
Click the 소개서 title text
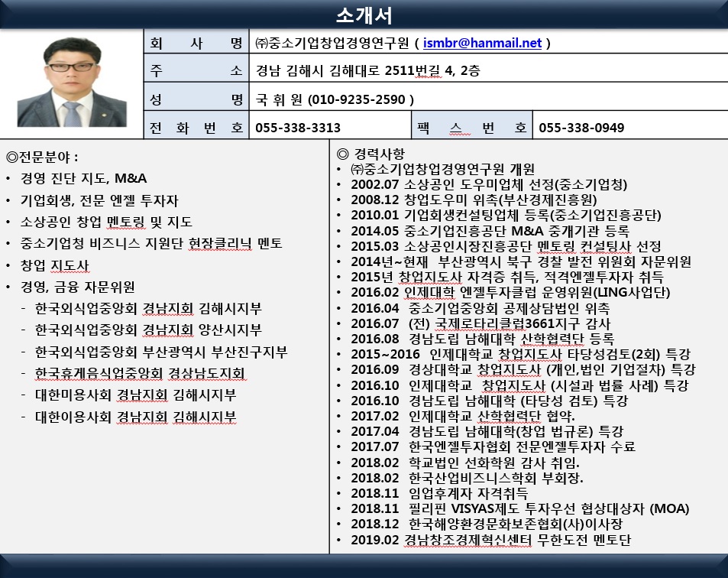click(x=364, y=15)
